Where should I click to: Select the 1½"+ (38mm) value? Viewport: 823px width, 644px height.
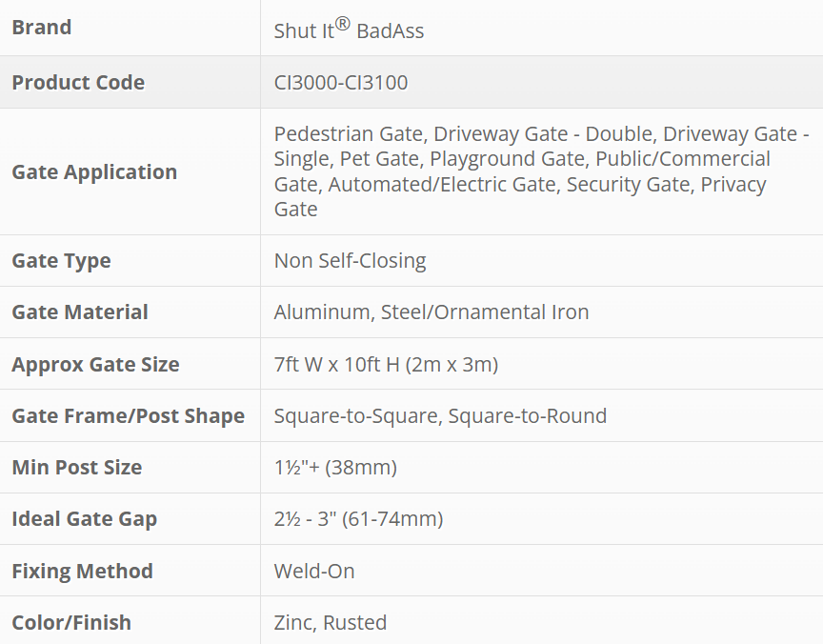[335, 468]
